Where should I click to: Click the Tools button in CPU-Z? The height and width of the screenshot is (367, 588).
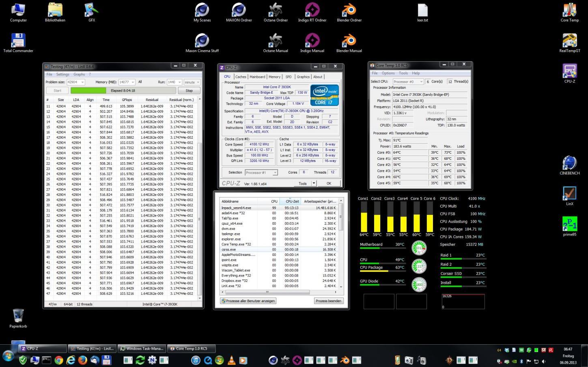pos(303,183)
